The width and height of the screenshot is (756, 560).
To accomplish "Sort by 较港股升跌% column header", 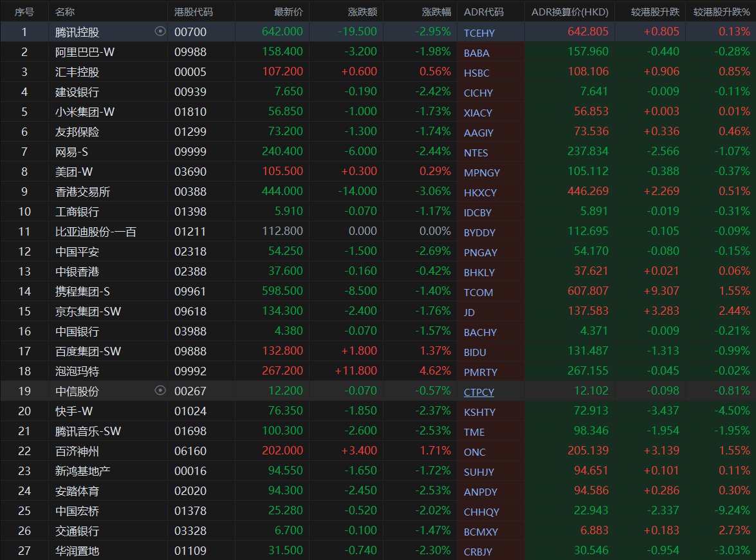I will [x=721, y=12].
